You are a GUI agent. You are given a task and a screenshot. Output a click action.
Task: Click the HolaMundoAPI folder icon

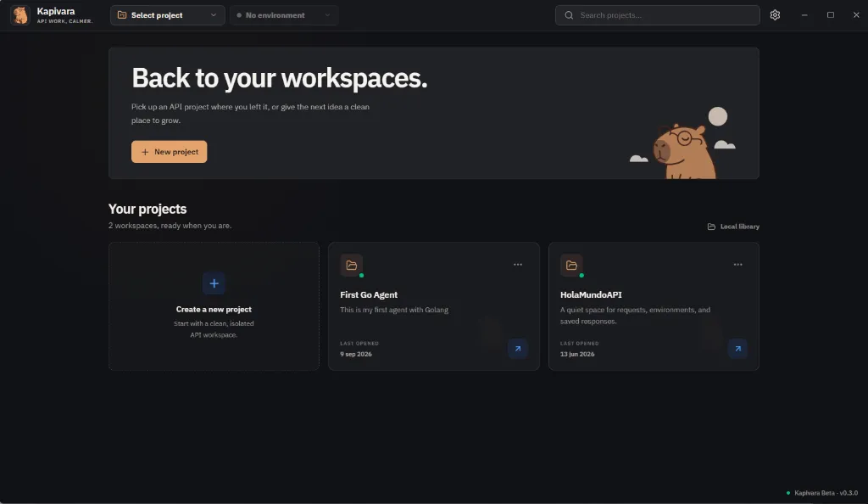pos(571,266)
